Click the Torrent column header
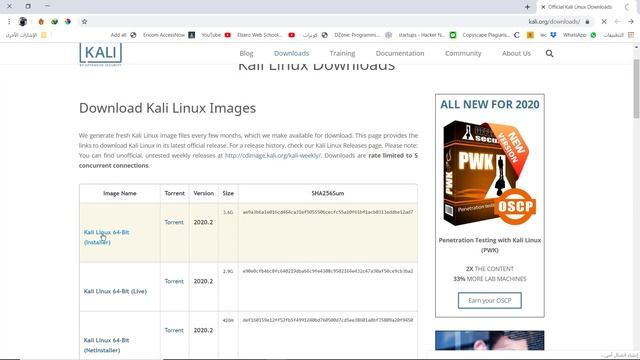The image size is (640, 360). [x=175, y=193]
